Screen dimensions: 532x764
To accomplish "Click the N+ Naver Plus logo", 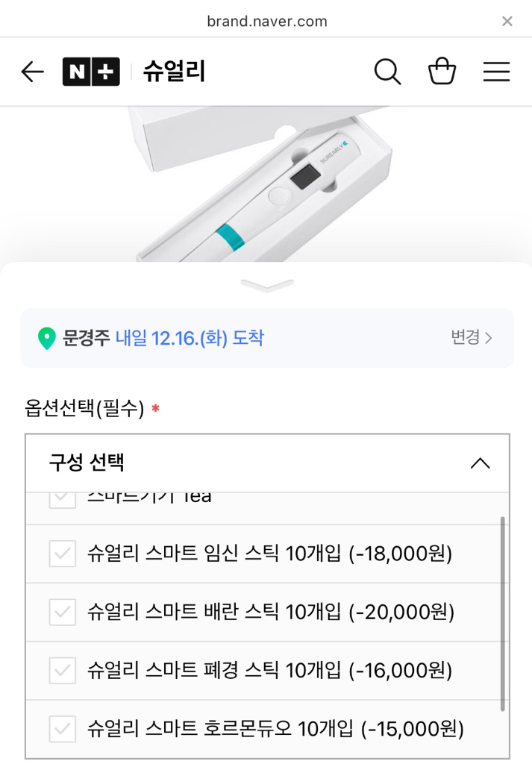I will (x=91, y=72).
